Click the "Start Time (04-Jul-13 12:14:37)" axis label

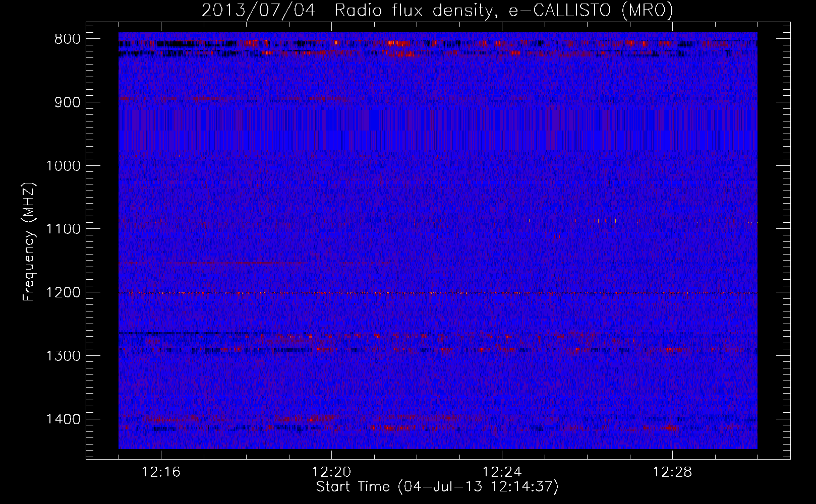pos(437,487)
